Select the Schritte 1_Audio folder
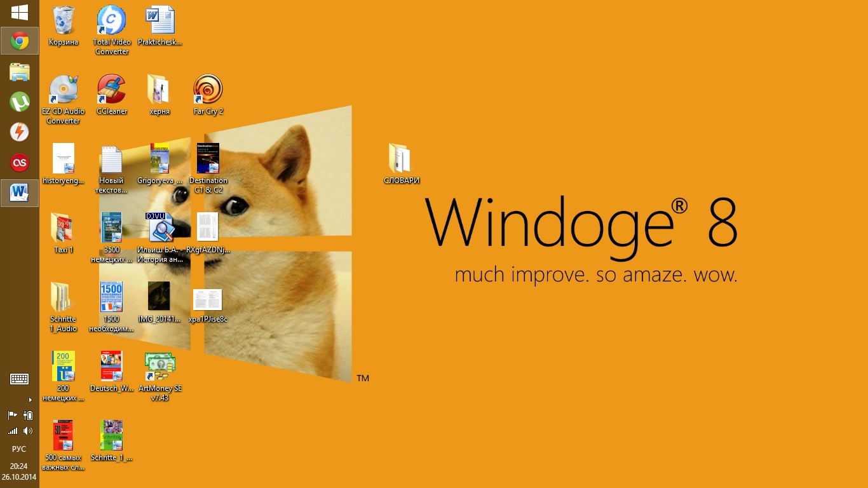 click(64, 307)
